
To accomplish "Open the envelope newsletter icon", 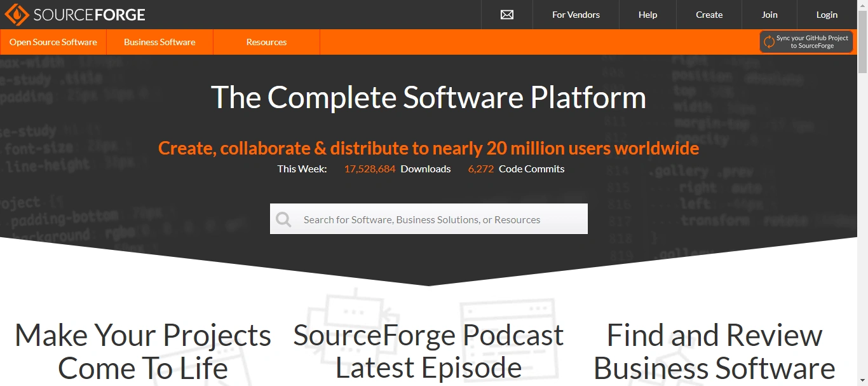I will coord(506,15).
